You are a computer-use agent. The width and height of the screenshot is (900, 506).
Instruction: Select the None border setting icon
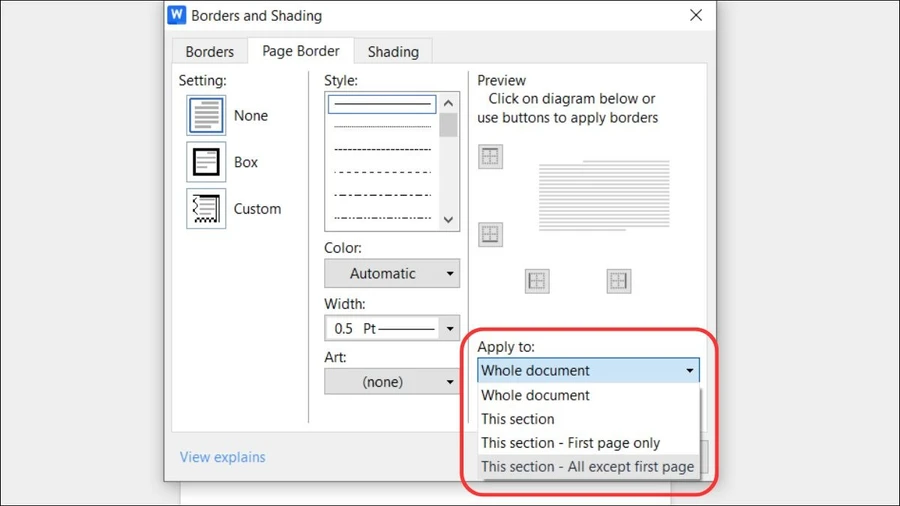point(206,115)
